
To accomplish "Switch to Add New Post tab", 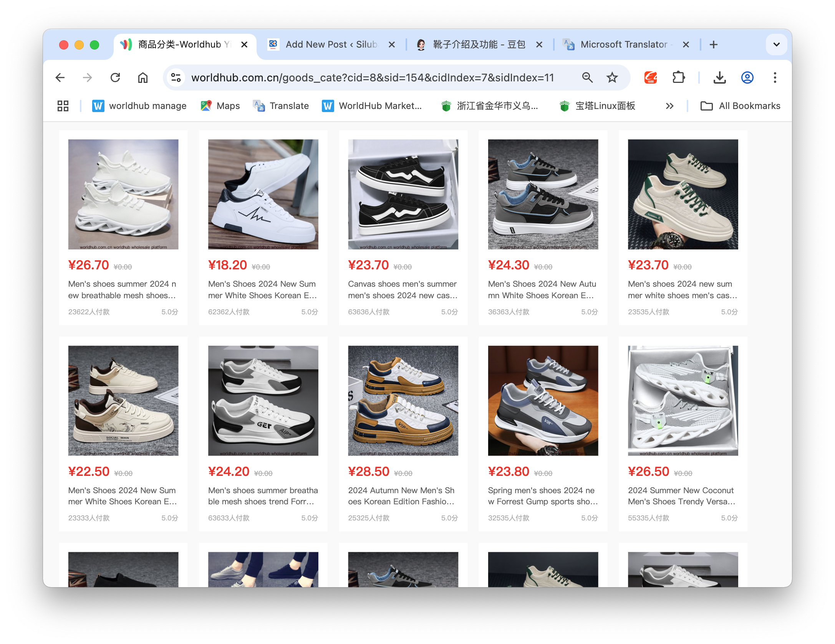I will coord(330,45).
